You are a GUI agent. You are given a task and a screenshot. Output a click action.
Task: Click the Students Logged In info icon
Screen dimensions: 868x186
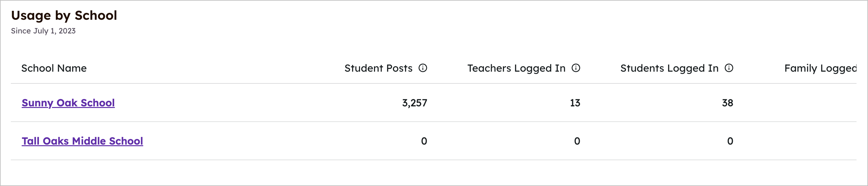(x=729, y=68)
